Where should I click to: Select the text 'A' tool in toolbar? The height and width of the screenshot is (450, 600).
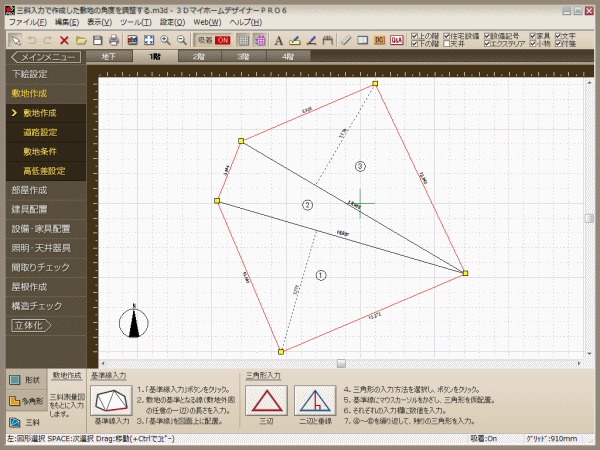(x=278, y=40)
